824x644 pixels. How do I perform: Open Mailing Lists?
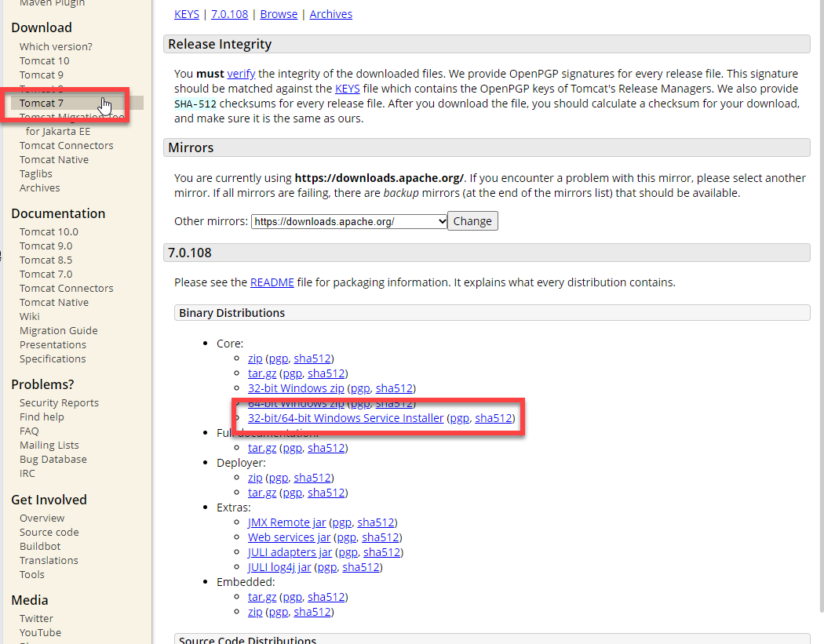(x=49, y=446)
